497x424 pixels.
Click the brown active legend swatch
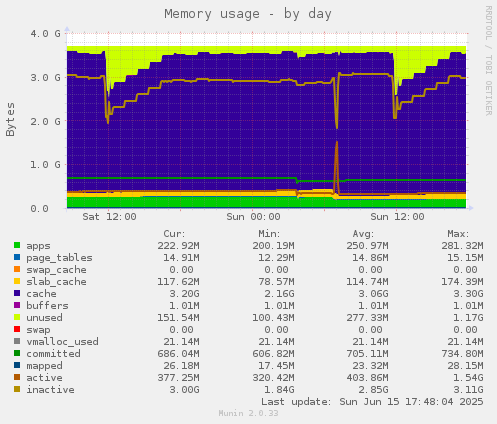pyautogui.click(x=17, y=377)
